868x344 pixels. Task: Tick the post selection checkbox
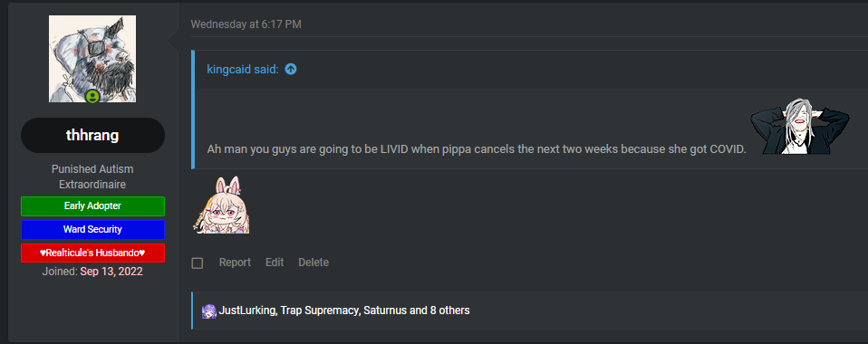click(x=198, y=263)
